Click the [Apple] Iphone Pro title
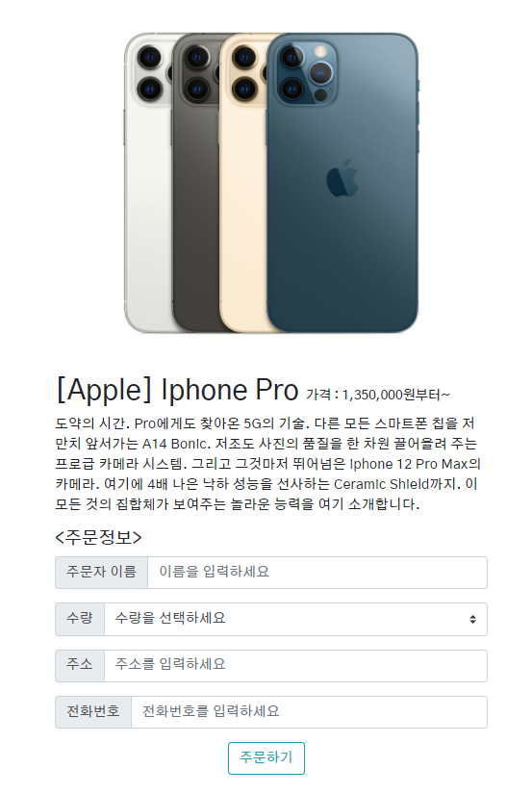Screen dimensions: 532x794 pyautogui.click(x=178, y=390)
